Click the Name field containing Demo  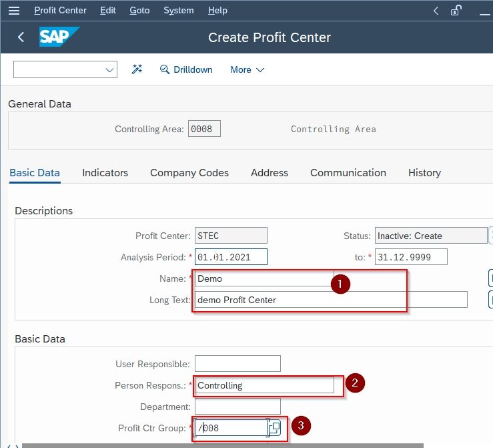pos(264,278)
